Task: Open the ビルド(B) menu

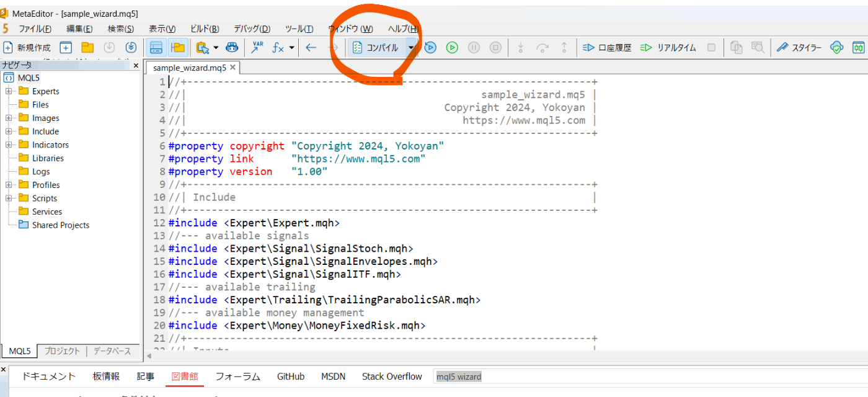Action: [205, 29]
